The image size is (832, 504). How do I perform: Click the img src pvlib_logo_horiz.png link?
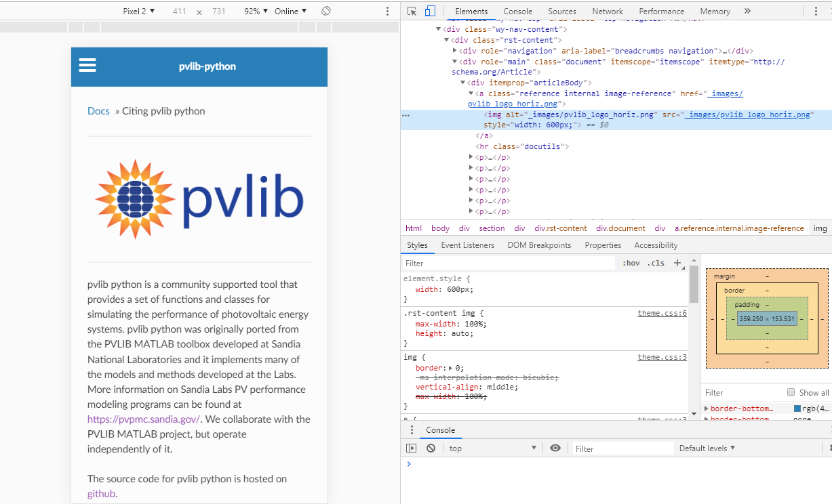pyautogui.click(x=748, y=114)
